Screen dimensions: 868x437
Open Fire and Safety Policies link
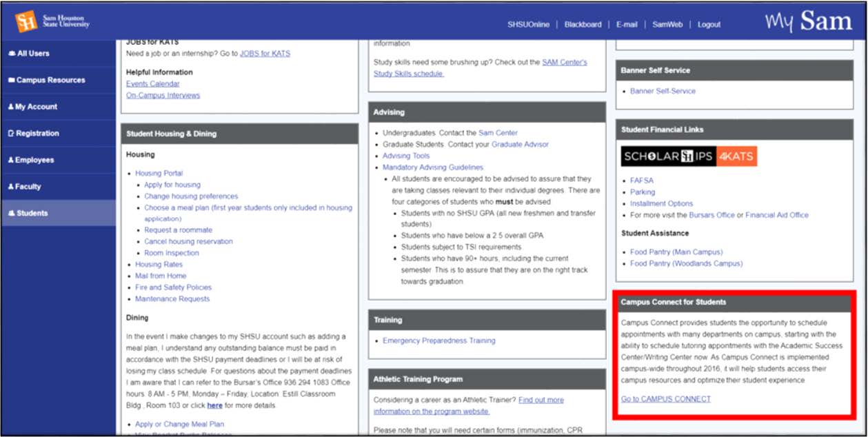(173, 287)
